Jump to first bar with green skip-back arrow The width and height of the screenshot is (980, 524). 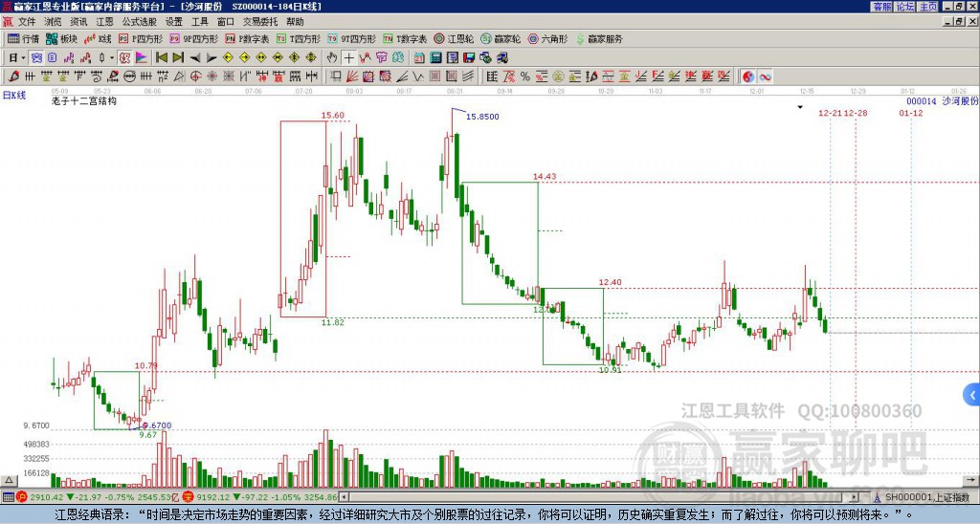161,58
